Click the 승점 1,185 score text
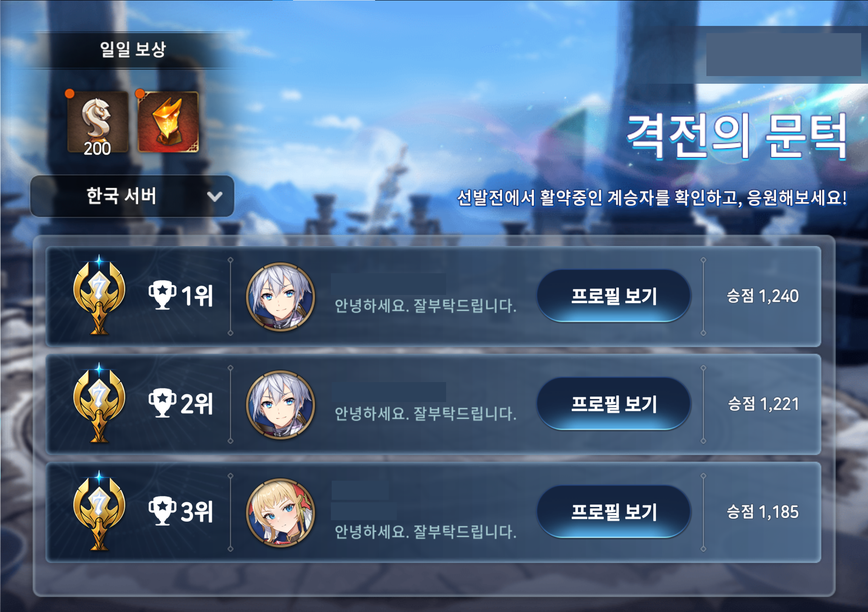 [x=763, y=512]
